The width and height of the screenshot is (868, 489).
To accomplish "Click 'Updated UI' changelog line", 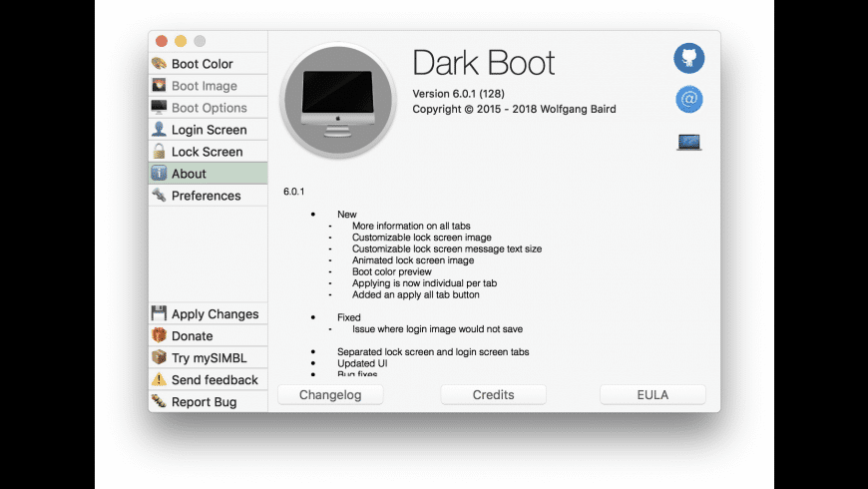I will (x=362, y=364).
